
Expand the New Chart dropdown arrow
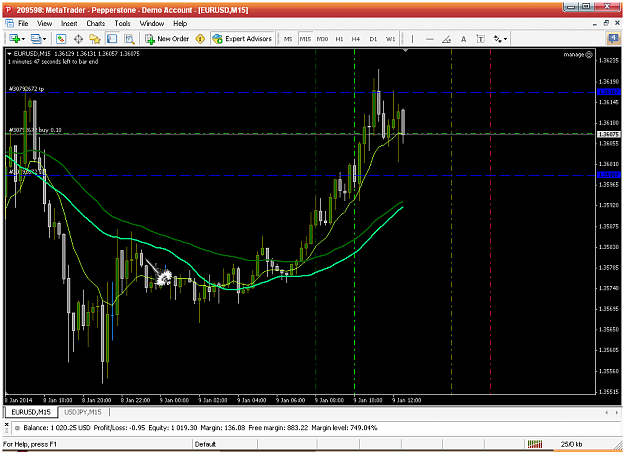click(24, 39)
